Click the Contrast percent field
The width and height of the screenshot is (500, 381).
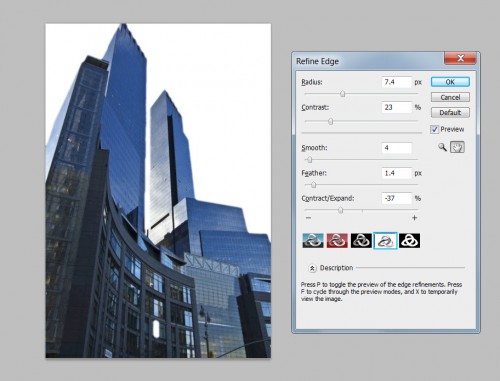tap(397, 107)
